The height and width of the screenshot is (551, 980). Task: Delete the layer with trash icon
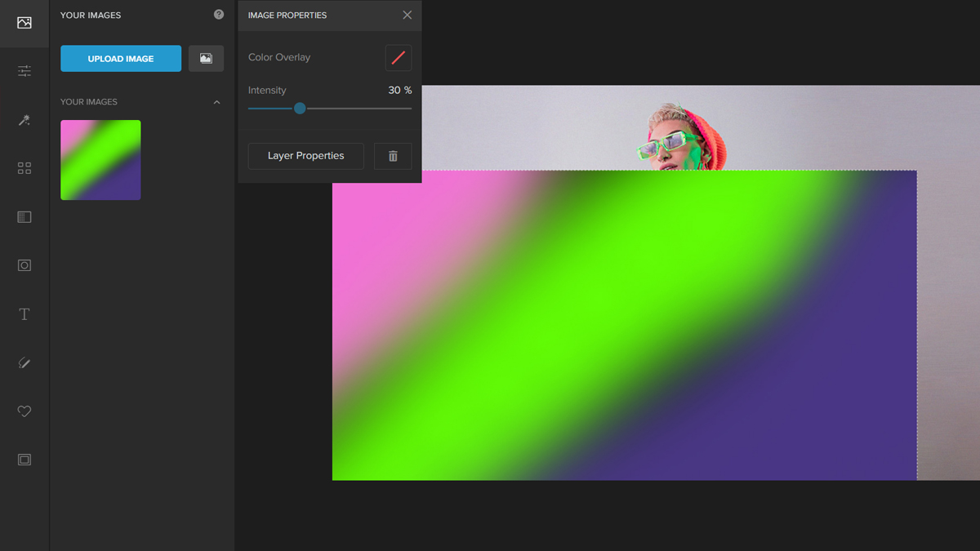(x=393, y=156)
